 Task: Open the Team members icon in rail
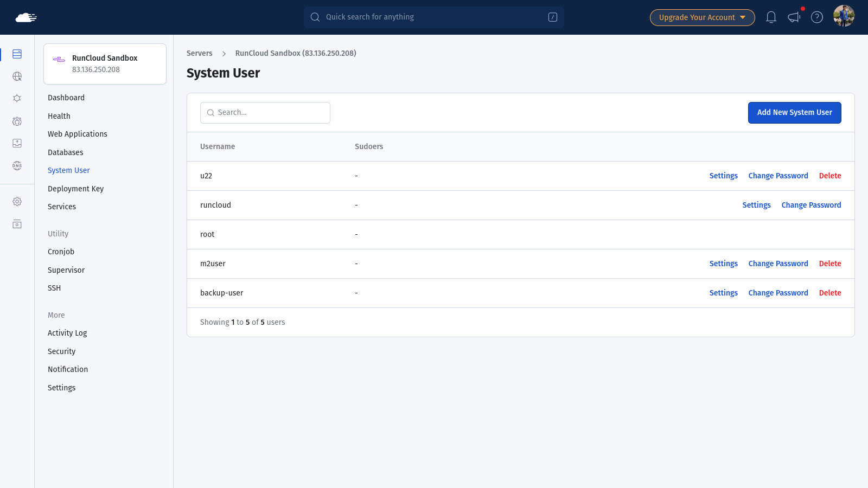pos(17,121)
